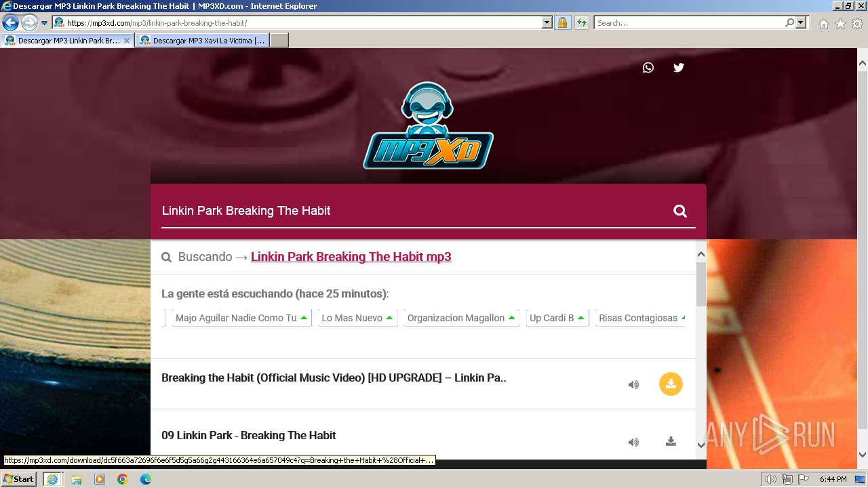
Task: Go back with the browser Back button
Action: [10, 22]
